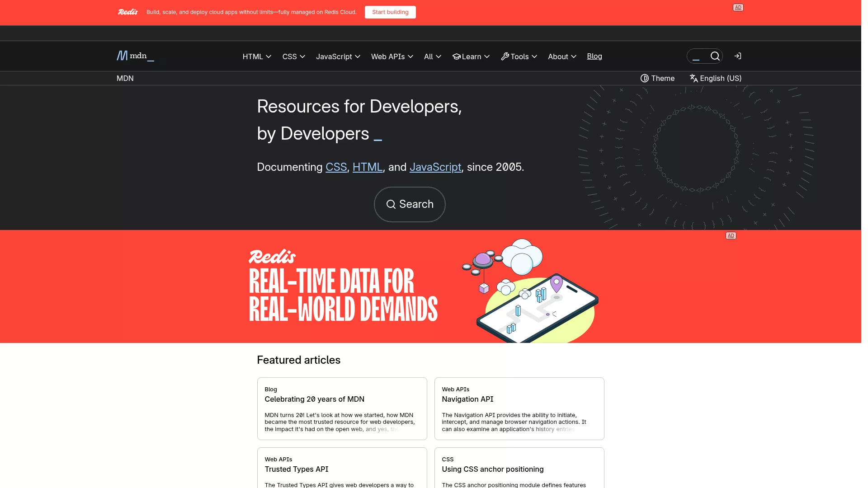This screenshot has height=488, width=868.
Task: Expand the HTML menu chevron
Action: coord(269,56)
